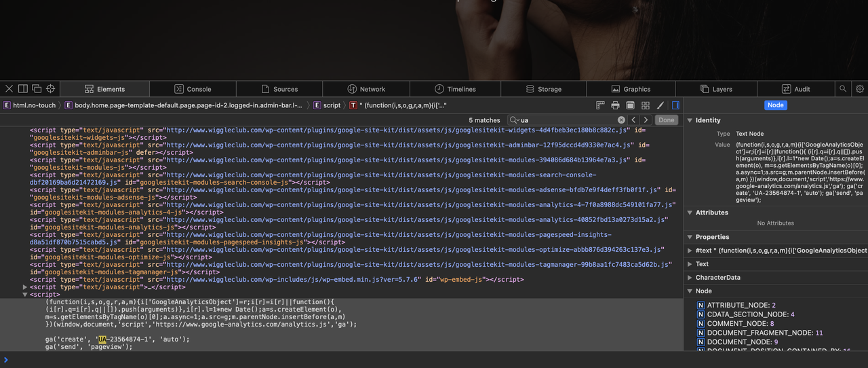Click the appearance override icon beside the printer
Viewport: 868px width, 368px height.
630,105
